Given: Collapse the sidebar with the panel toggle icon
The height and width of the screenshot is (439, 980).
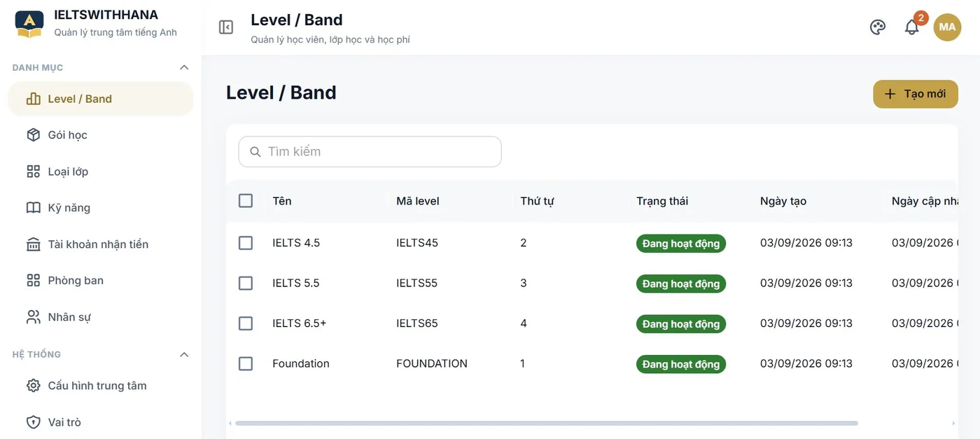Looking at the screenshot, I should coord(226,27).
